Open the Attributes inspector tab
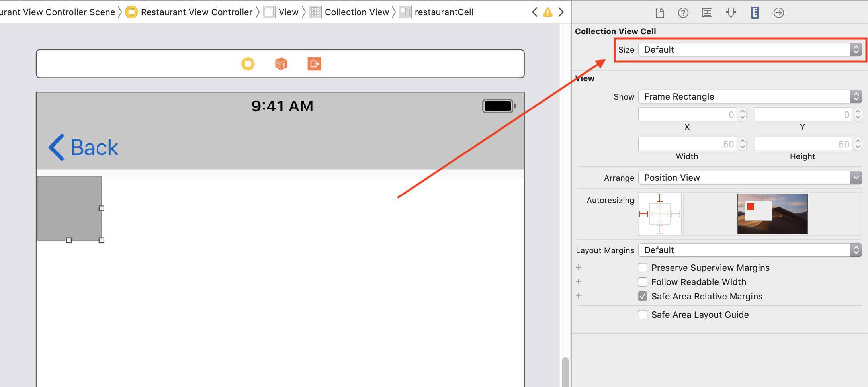Screen dimensions: 868x387 731,13
